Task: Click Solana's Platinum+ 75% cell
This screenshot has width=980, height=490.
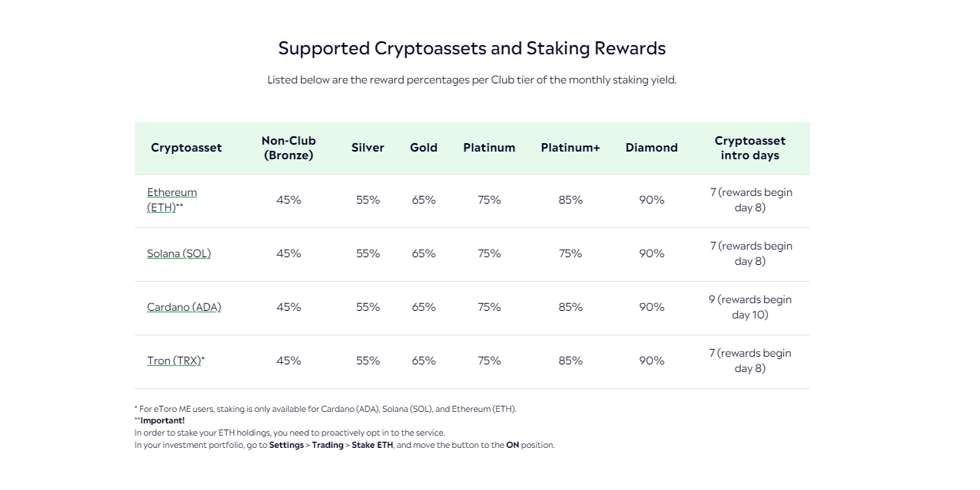Action: pos(570,253)
